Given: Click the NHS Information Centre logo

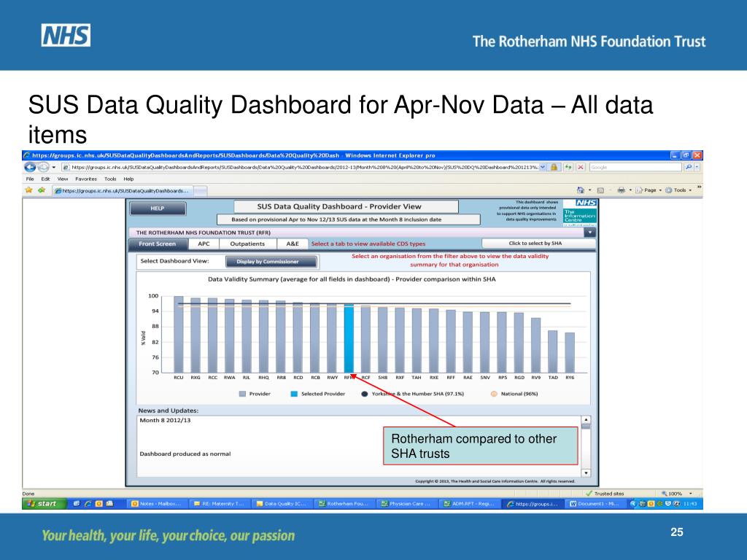Looking at the screenshot, I should coord(580,212).
